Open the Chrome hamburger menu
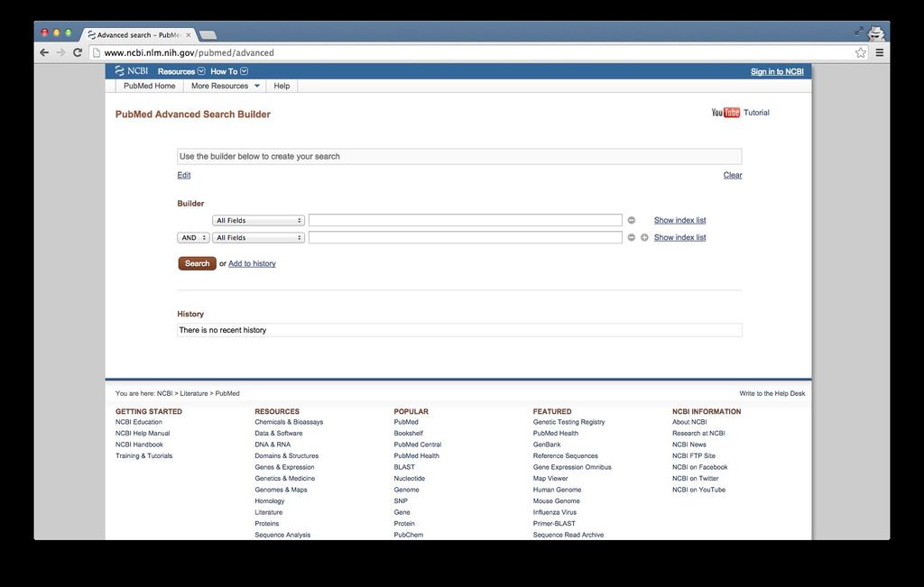 [879, 52]
